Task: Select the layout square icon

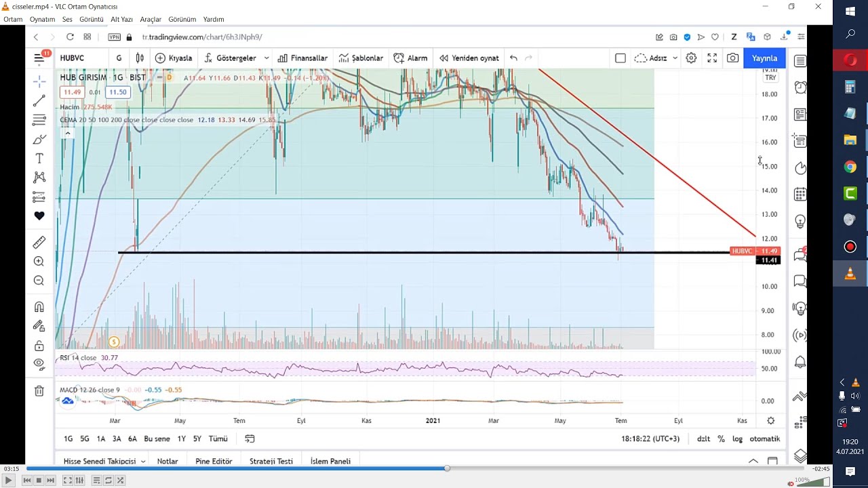Action: (x=620, y=58)
